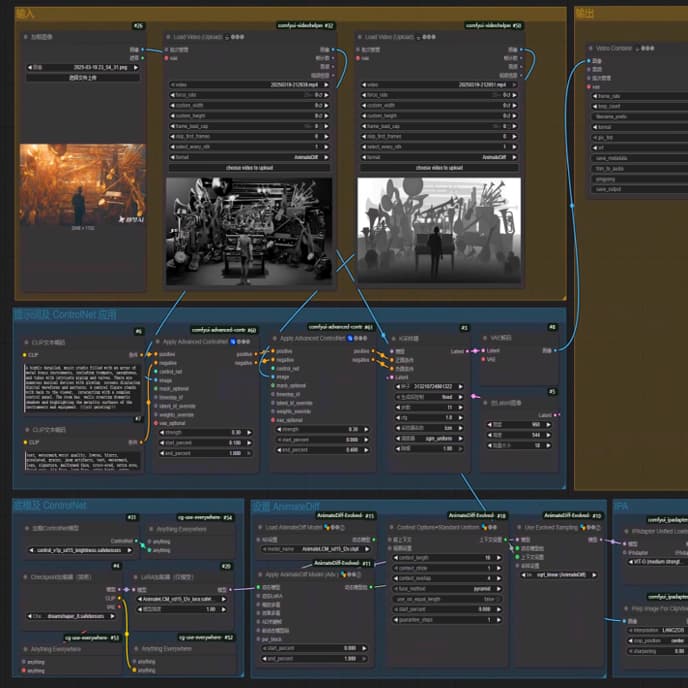The height and width of the screenshot is (688, 688).
Task: Click choose video to upload in first video node
Action: 250,168
